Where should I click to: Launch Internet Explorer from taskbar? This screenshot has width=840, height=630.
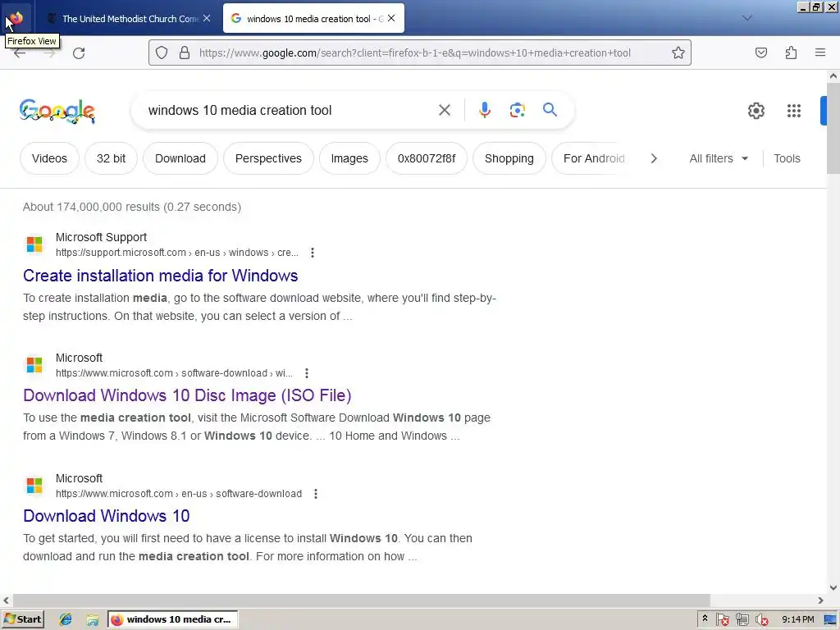66,619
